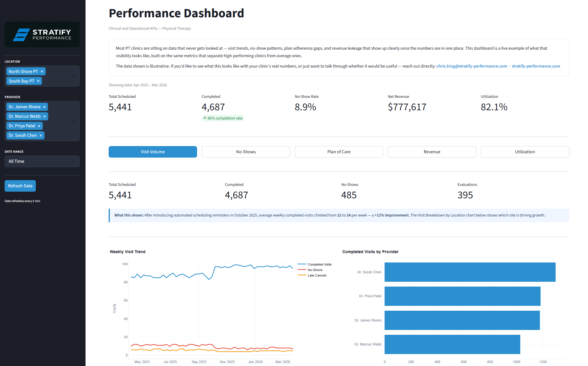Click 'Data refreshes every 5 min' note

(22, 201)
